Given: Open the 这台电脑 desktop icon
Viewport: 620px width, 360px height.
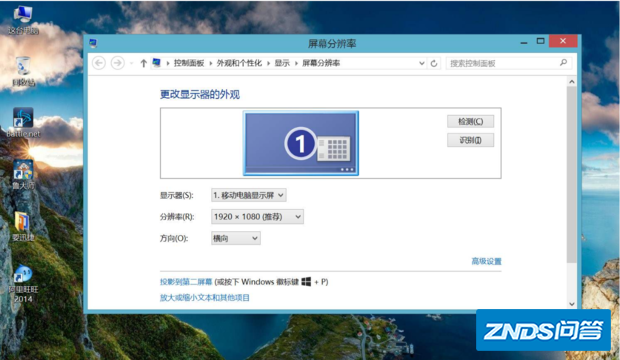Looking at the screenshot, I should (23, 20).
